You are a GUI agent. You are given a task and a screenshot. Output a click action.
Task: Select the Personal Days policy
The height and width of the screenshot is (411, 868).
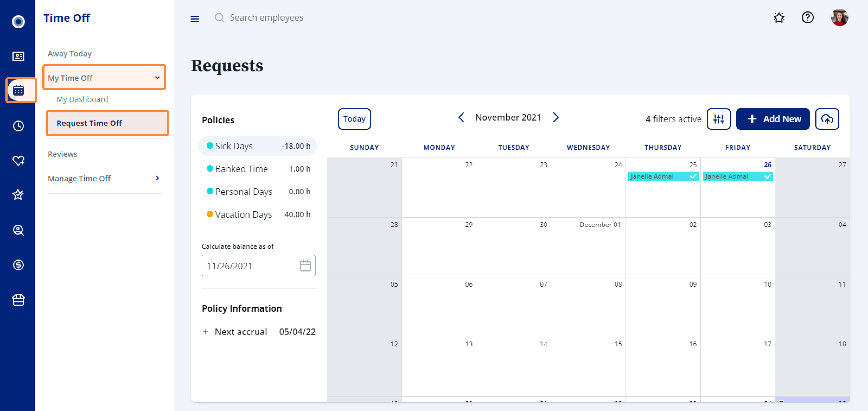(x=258, y=191)
